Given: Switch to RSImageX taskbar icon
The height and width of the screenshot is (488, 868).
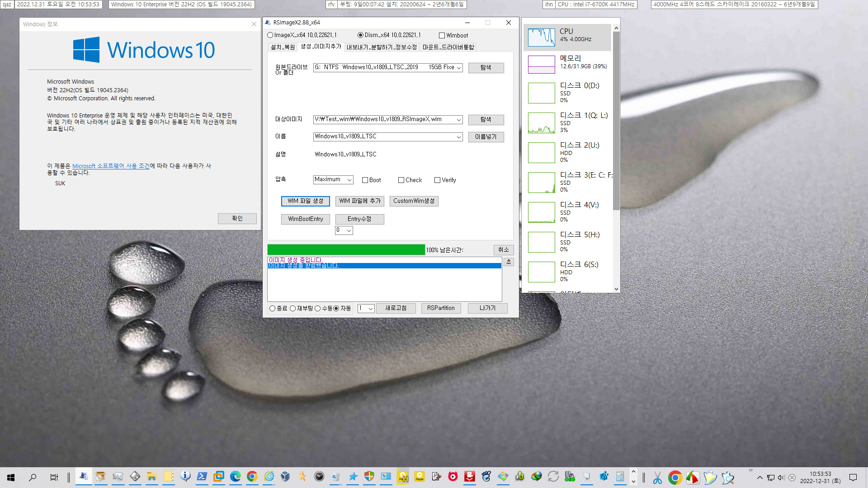Looking at the screenshot, I should tap(84, 477).
